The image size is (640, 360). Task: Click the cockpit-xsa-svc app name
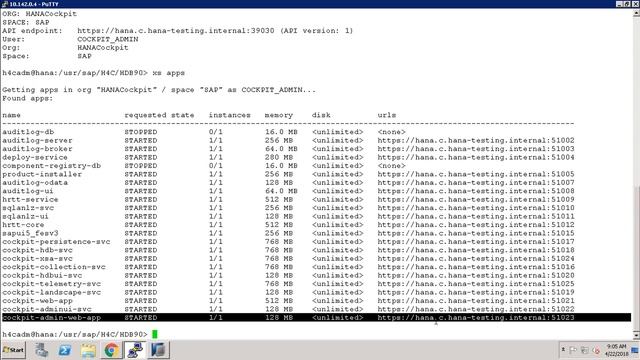tap(37, 258)
